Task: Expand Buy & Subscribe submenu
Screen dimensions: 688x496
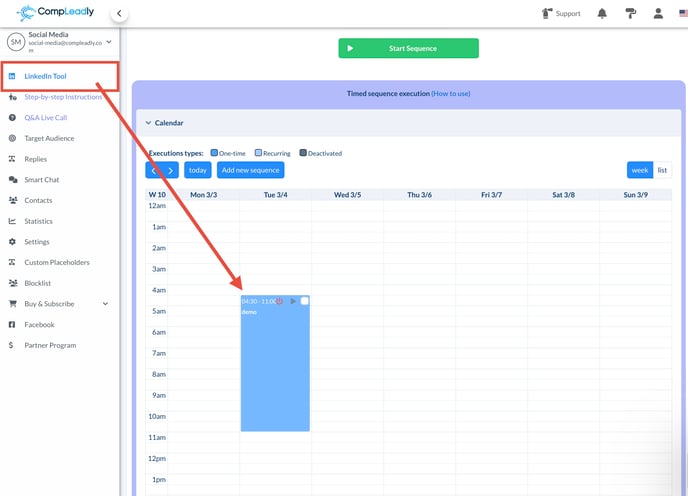Action: [105, 304]
